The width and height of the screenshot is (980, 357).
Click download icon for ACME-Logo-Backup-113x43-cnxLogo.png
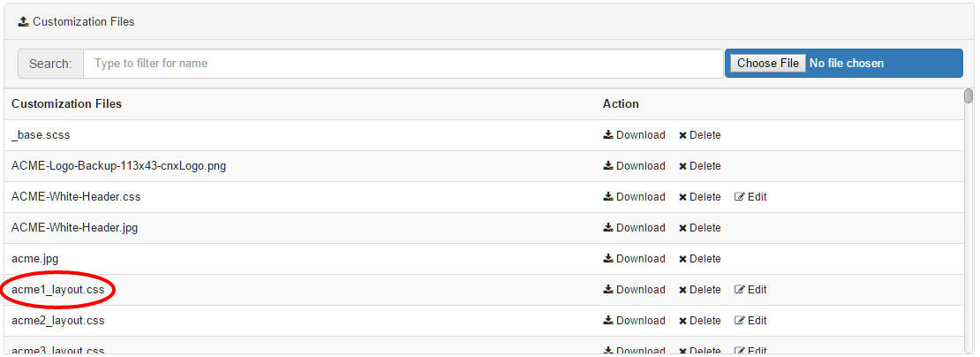608,166
